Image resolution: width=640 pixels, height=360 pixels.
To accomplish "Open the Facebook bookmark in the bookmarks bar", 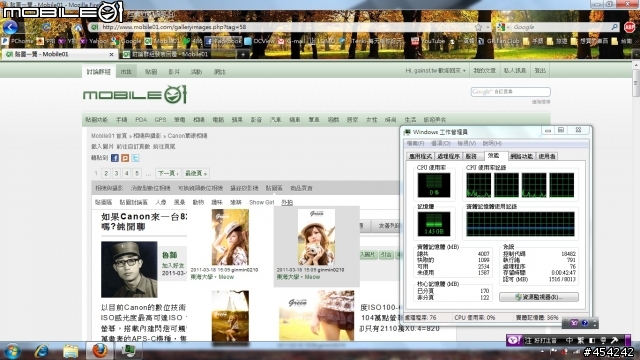I will click(223, 41).
